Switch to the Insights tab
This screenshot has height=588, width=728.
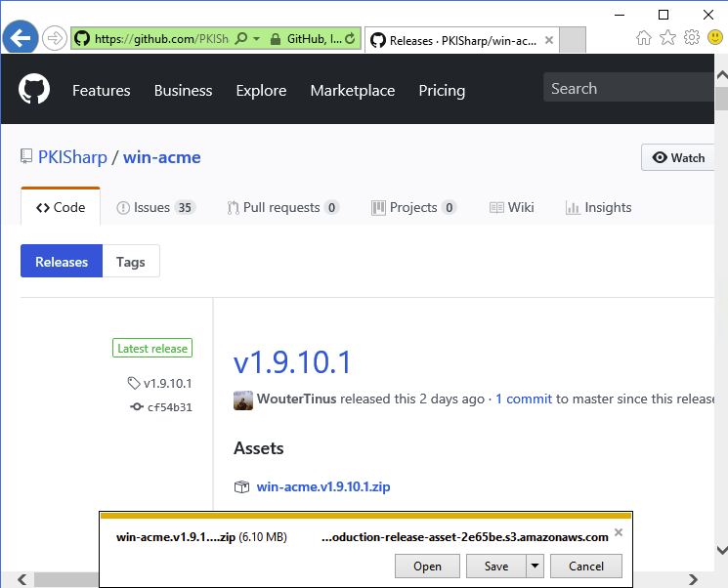(x=598, y=207)
